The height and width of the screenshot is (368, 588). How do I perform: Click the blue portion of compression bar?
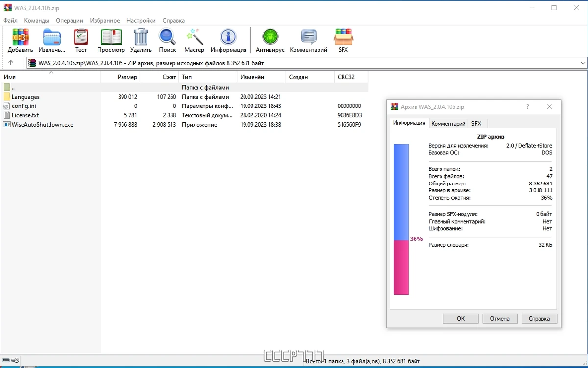401,192
